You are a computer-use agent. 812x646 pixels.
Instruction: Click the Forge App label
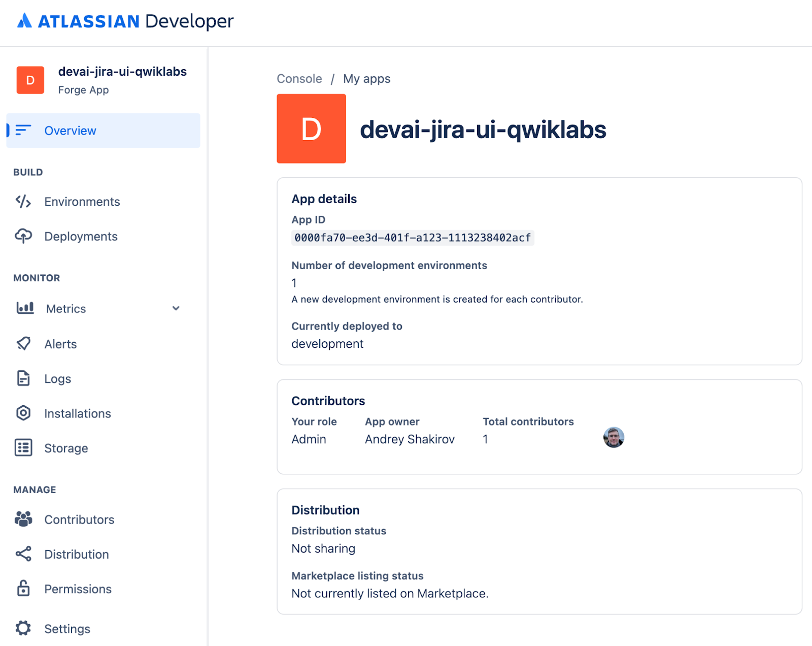click(x=83, y=90)
